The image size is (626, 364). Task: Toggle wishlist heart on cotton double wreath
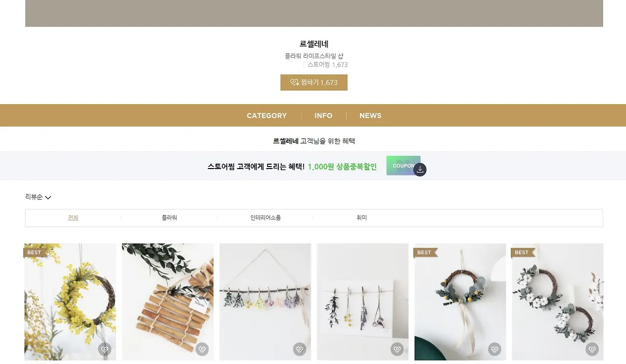592,349
